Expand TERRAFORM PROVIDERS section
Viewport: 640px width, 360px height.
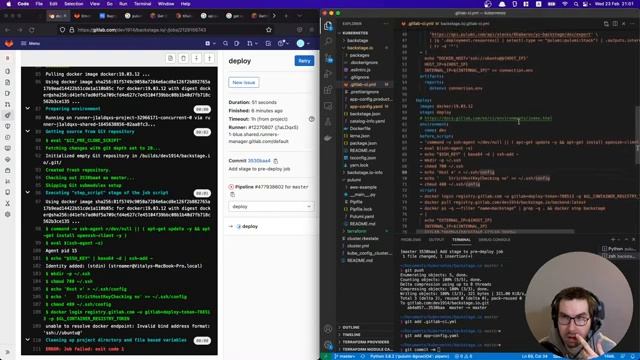[365, 342]
